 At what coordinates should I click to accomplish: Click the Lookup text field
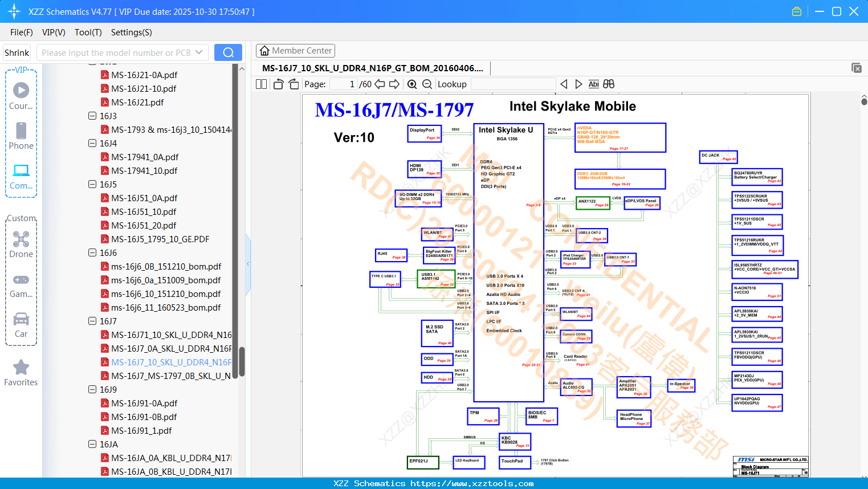[x=513, y=84]
